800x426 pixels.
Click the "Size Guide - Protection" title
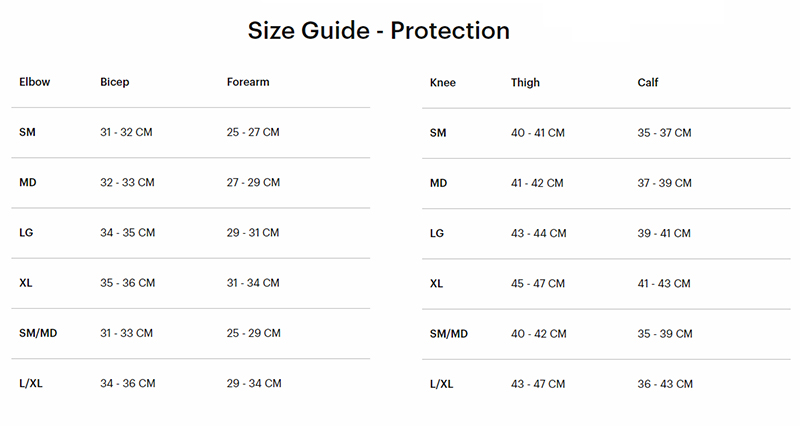[379, 31]
